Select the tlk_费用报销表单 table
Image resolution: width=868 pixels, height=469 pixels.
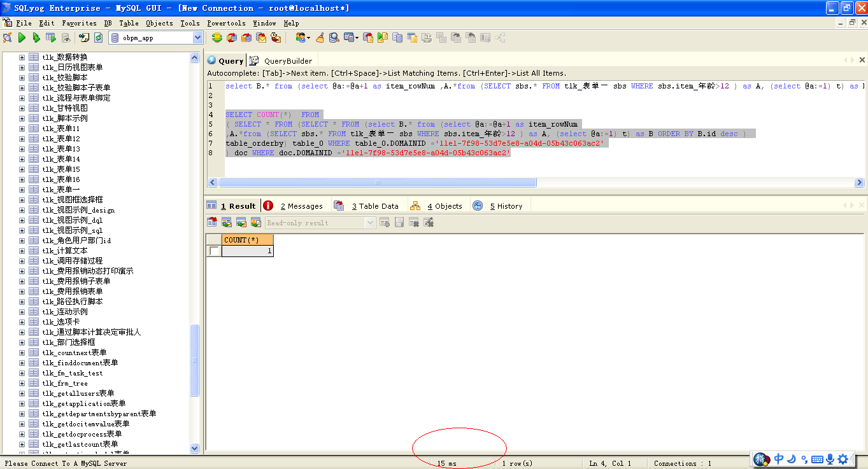point(73,291)
